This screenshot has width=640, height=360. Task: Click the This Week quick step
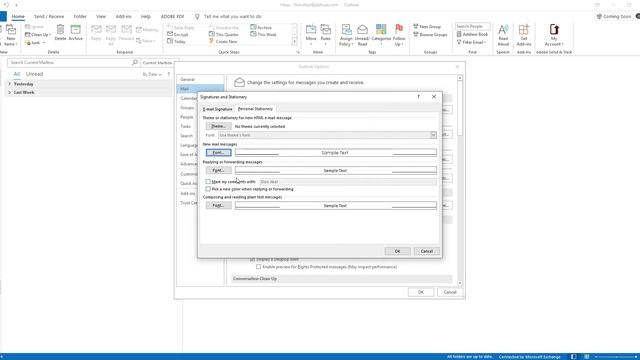263,35
